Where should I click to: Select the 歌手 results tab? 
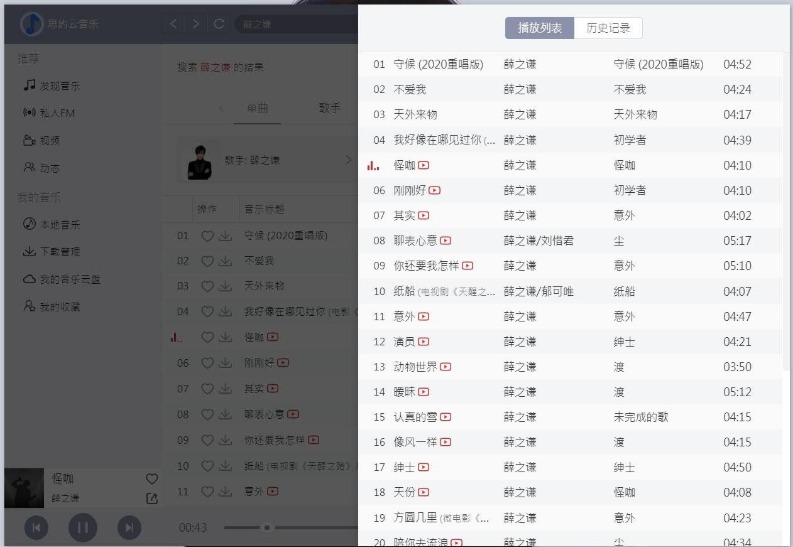[x=329, y=108]
